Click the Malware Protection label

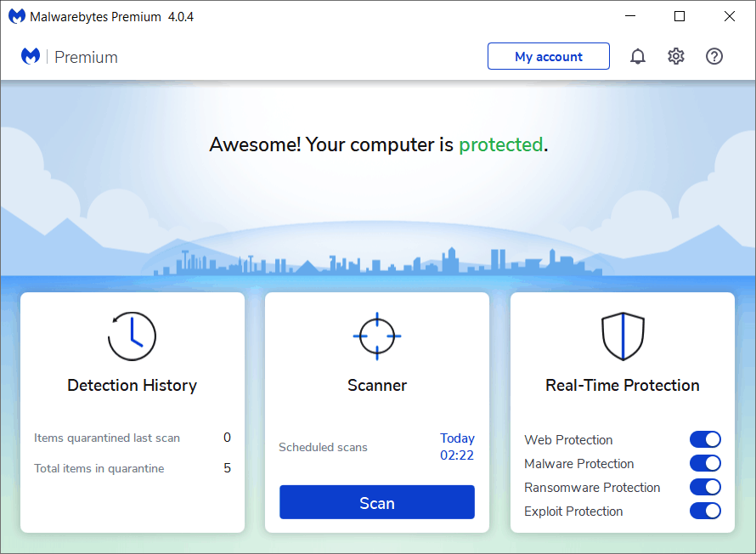[x=579, y=464]
